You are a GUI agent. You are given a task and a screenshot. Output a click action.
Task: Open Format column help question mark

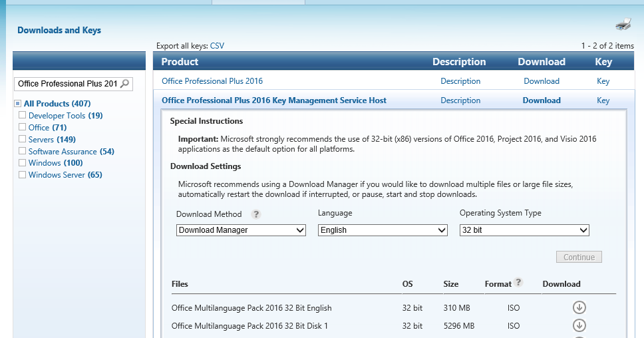518,282
